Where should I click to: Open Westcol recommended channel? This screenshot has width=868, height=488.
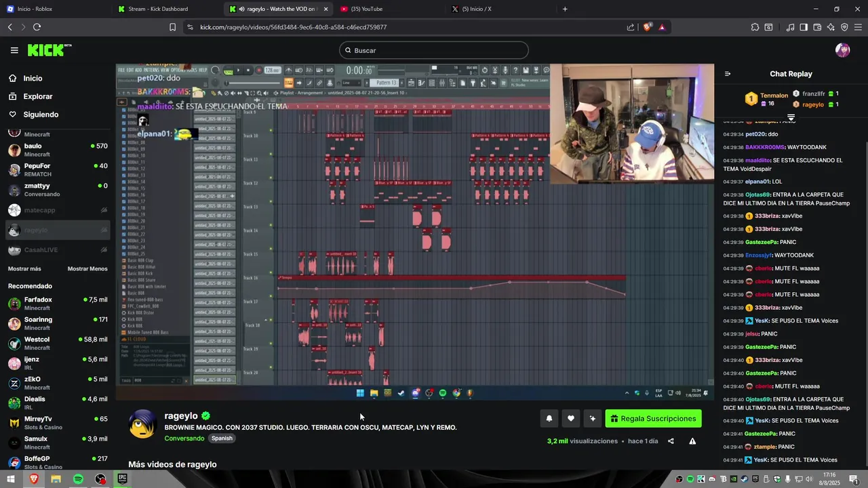(58, 344)
